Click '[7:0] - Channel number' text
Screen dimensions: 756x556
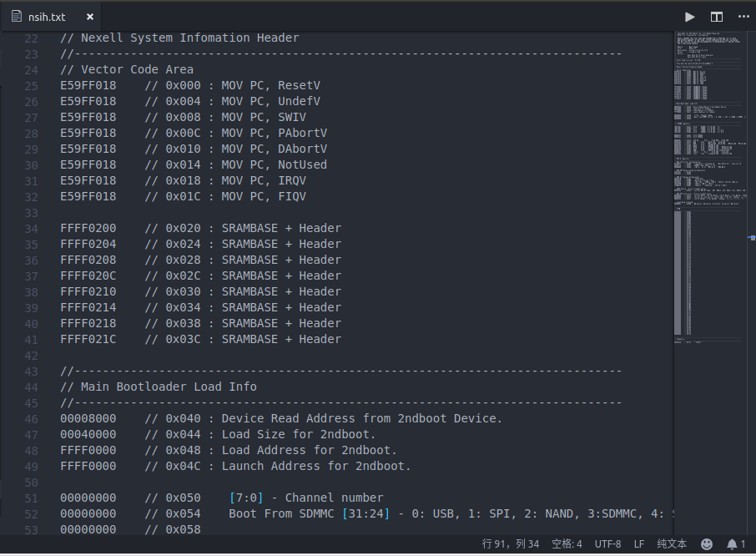[306, 498]
